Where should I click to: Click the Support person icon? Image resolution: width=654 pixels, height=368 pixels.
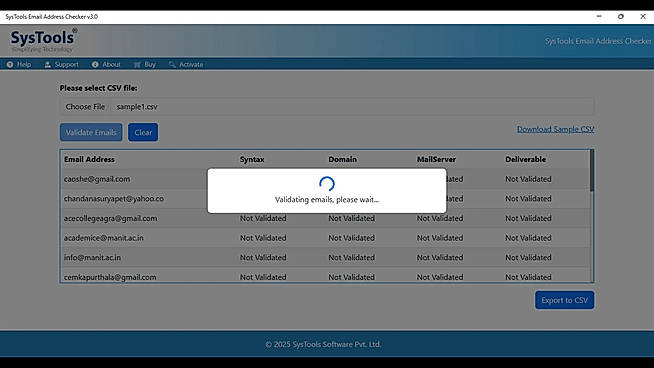[48, 65]
